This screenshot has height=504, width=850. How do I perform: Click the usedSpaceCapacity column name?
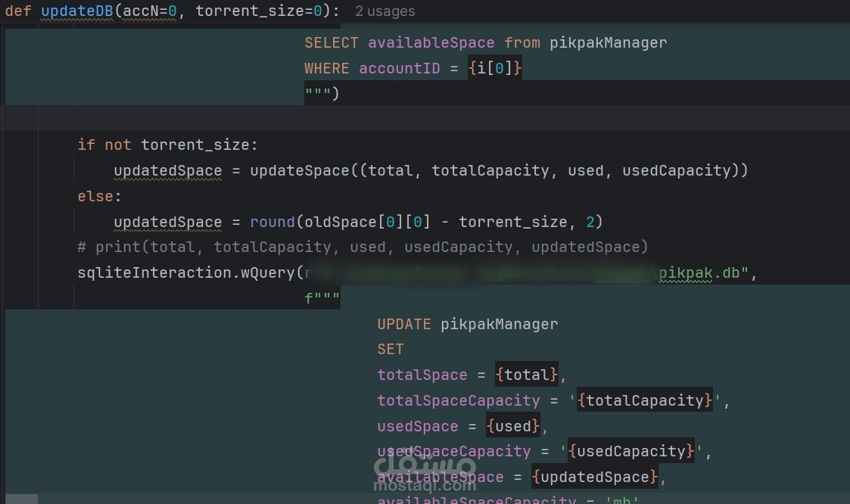[x=454, y=452]
